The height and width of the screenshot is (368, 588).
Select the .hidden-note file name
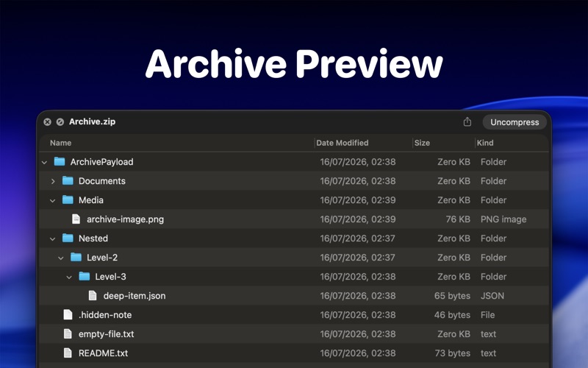[105, 315]
